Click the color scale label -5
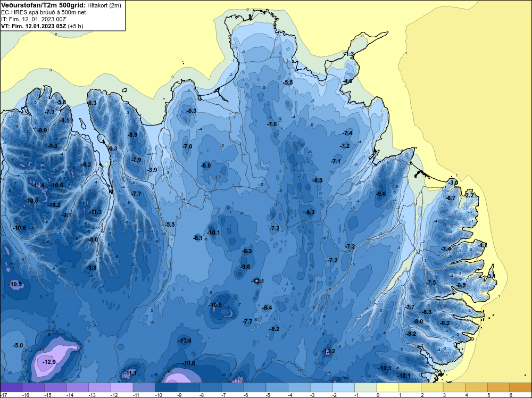532x398 pixels. (268, 395)
